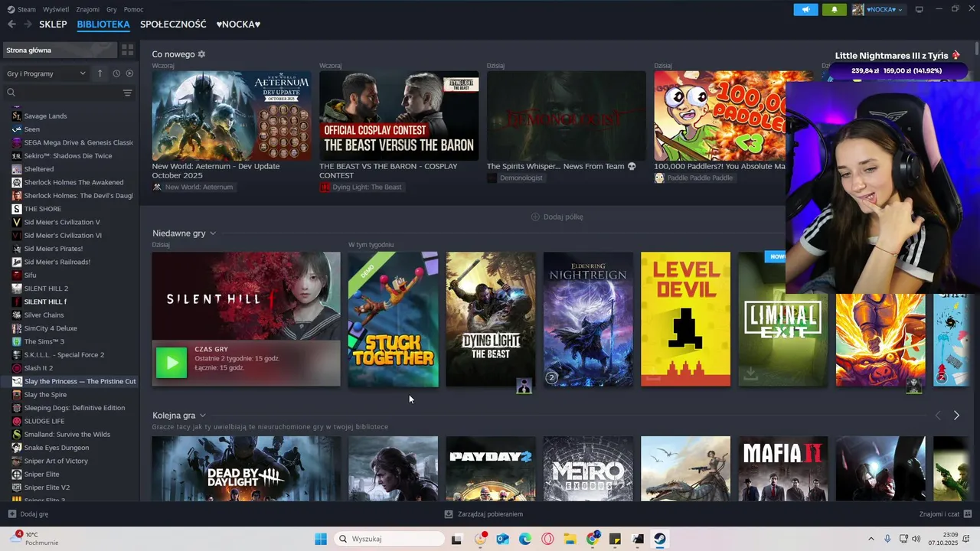Go forward with the right arrow
Image resolution: width=980 pixels, height=551 pixels.
click(28, 24)
